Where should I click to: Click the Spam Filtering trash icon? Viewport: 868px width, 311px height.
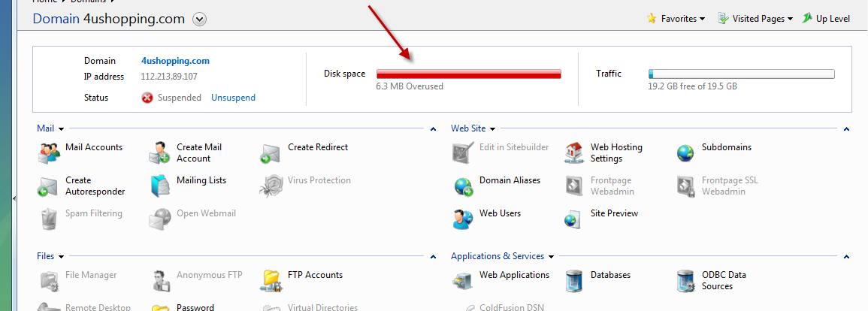50,219
